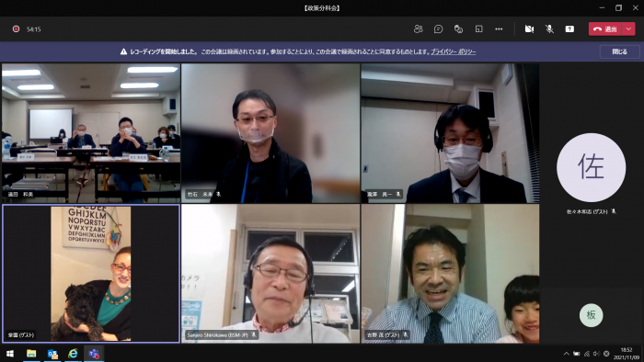Click the red recording indicator icon

tap(16, 29)
